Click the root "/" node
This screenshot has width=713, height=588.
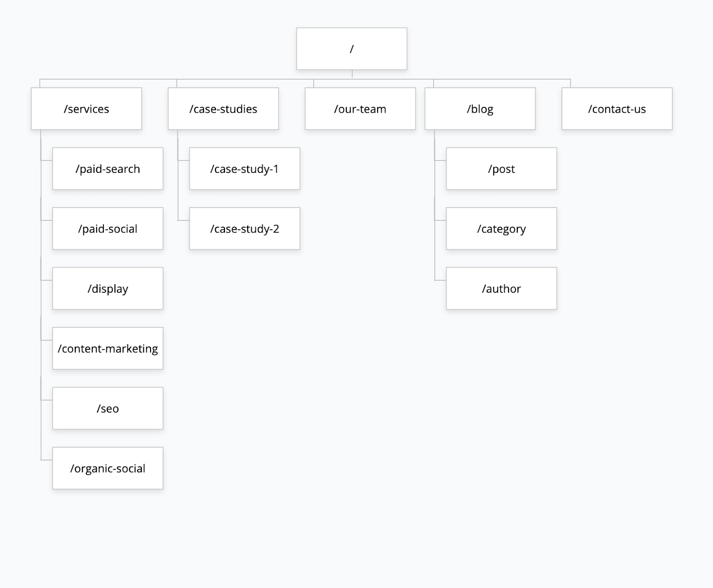point(352,49)
